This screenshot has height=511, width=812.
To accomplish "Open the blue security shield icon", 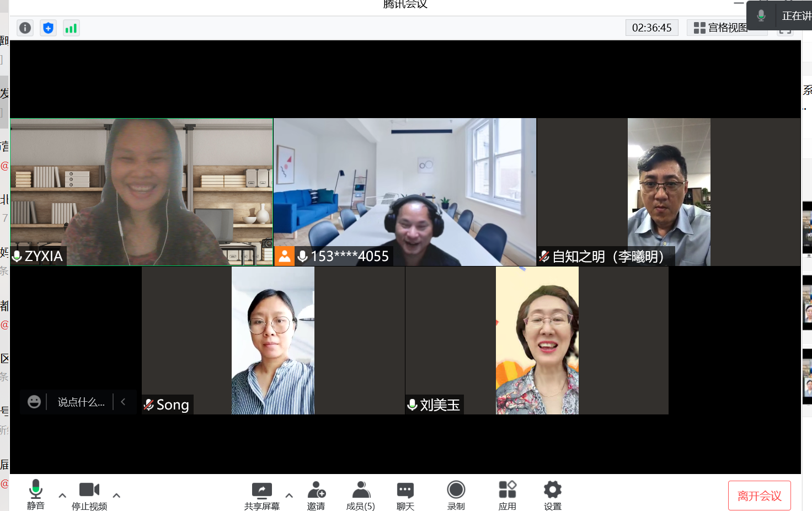I will click(x=48, y=28).
